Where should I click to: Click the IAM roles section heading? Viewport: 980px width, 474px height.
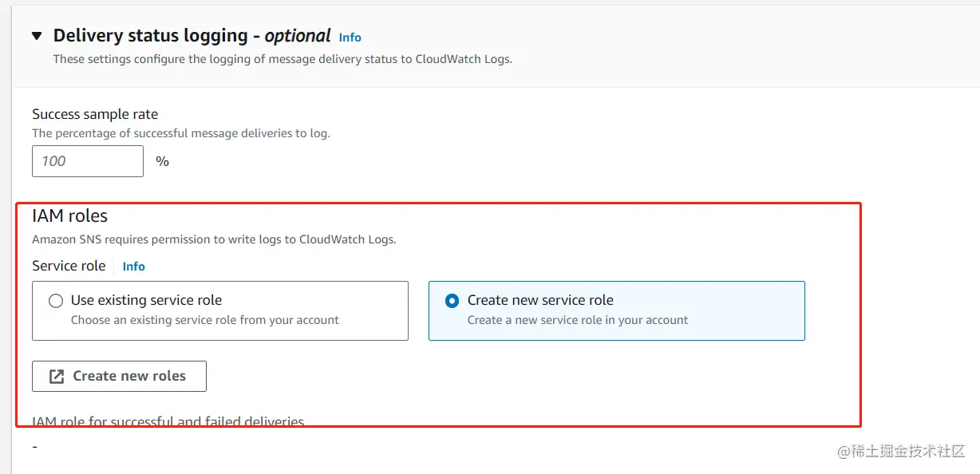[x=69, y=215]
